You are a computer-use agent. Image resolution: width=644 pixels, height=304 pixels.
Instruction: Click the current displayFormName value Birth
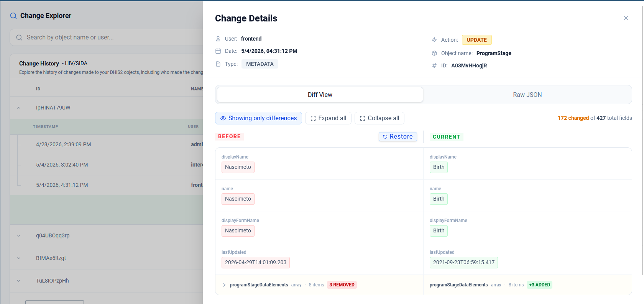pos(439,231)
